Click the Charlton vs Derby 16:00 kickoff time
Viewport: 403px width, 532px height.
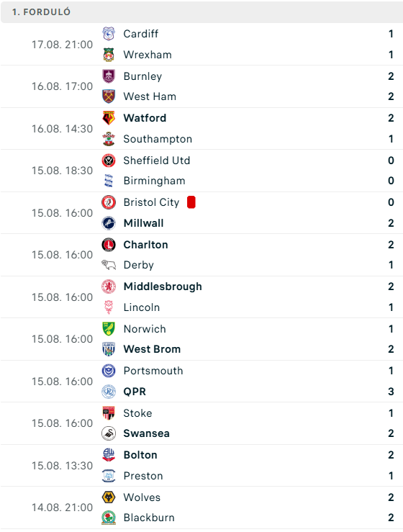point(62,255)
